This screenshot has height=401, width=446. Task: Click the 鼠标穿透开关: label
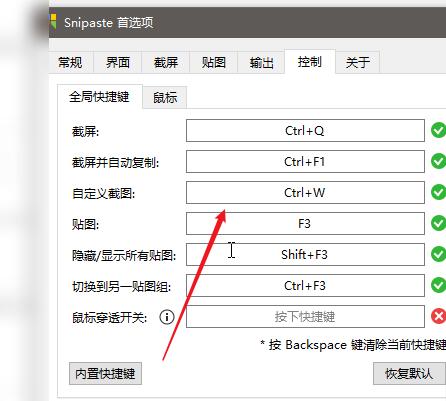click(x=110, y=318)
